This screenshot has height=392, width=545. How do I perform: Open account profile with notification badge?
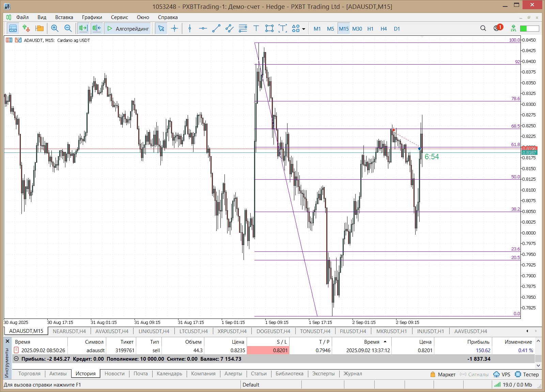point(497,28)
